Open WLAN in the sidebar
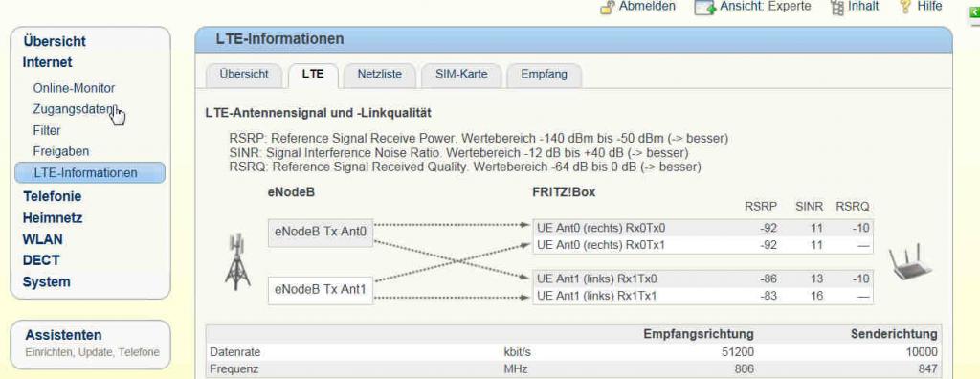 pyautogui.click(x=42, y=239)
